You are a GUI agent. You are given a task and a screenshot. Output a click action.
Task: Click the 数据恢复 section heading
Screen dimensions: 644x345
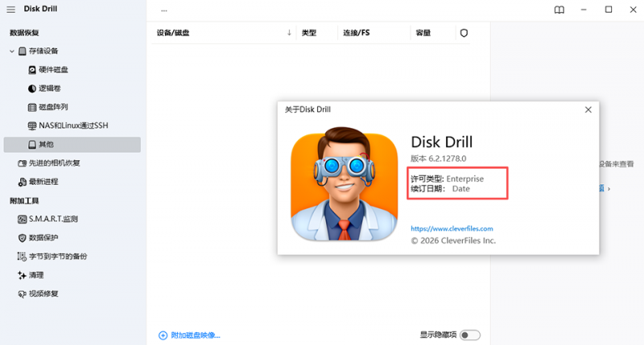point(24,33)
